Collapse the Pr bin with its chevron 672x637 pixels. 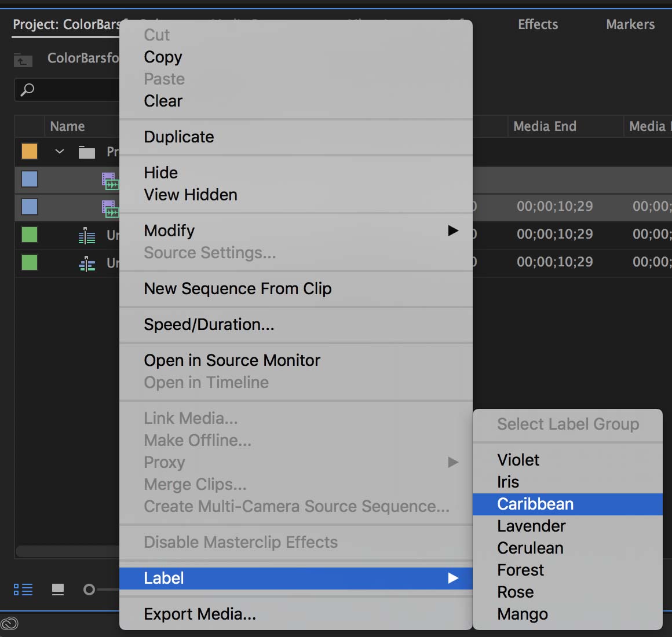[59, 151]
